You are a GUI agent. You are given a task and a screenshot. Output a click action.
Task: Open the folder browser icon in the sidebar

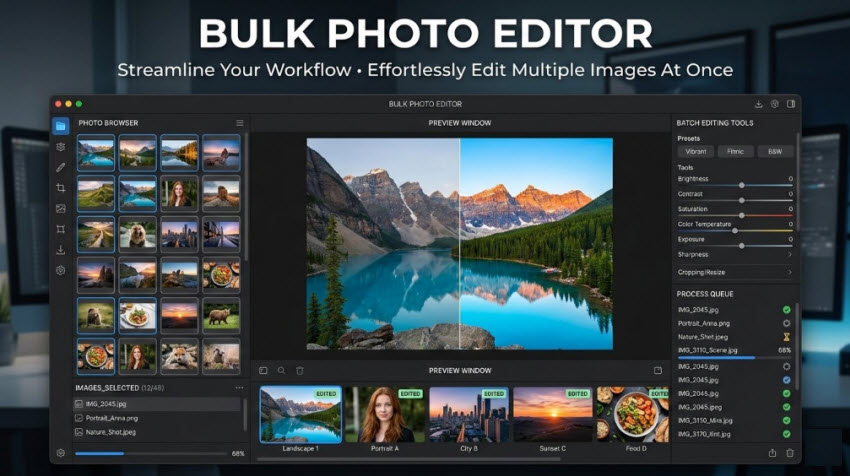click(x=61, y=126)
